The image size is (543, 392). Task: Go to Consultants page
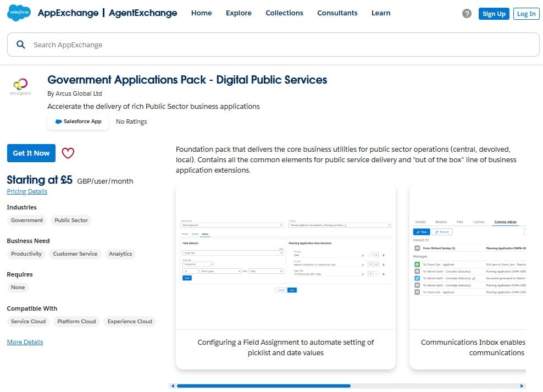[337, 13]
